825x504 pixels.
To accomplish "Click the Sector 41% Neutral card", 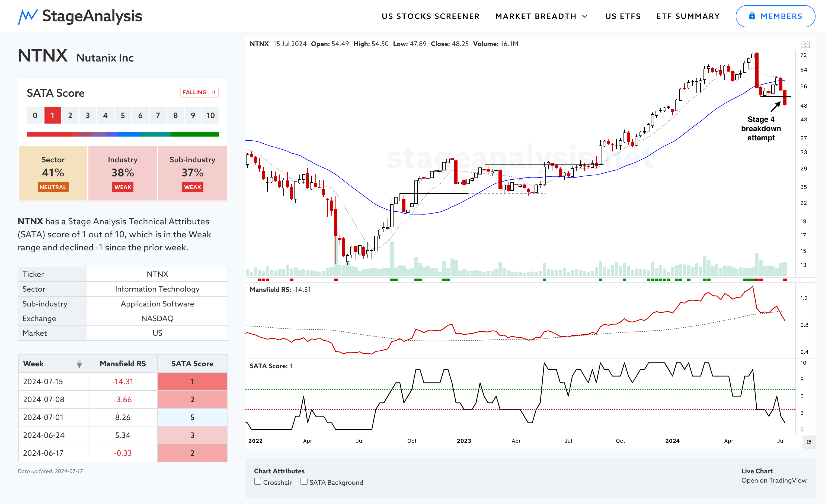I will tap(53, 173).
